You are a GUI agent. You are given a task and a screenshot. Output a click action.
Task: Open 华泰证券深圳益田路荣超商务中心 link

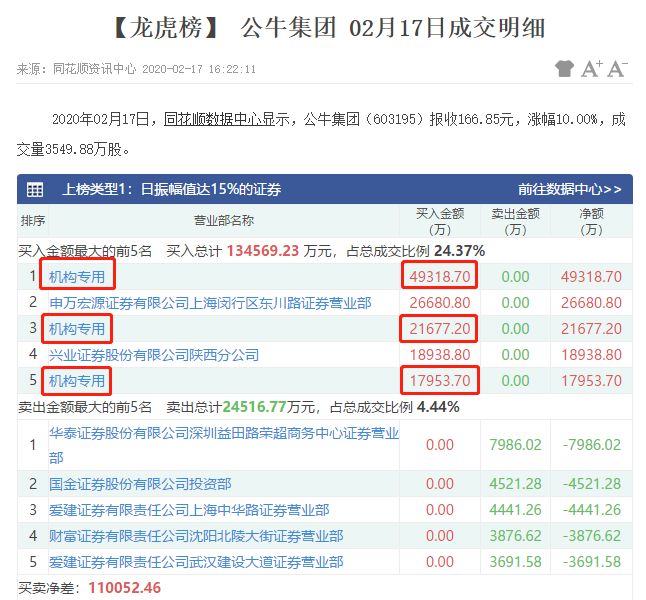click(x=224, y=445)
